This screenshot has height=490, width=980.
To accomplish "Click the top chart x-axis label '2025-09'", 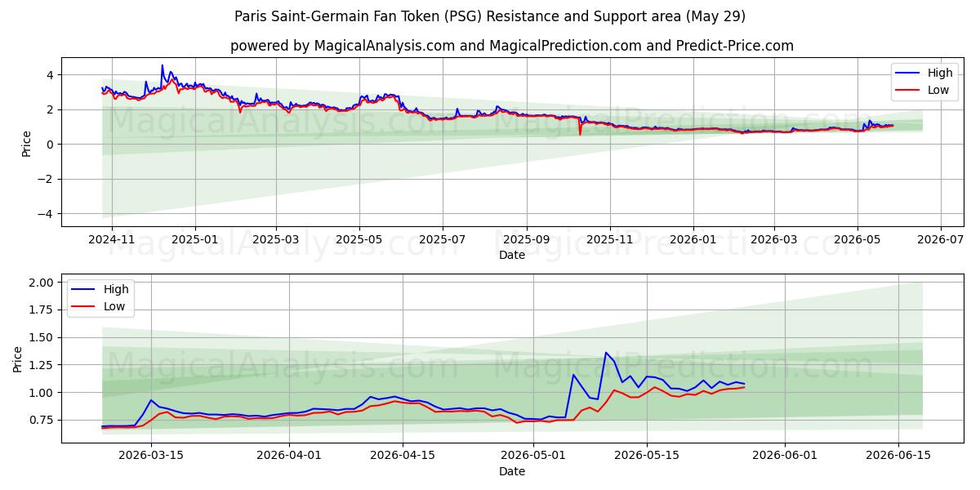I will coord(527,241).
